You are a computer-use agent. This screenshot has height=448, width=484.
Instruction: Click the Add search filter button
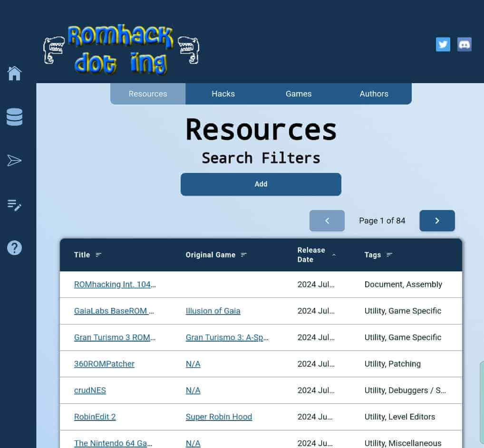261,184
